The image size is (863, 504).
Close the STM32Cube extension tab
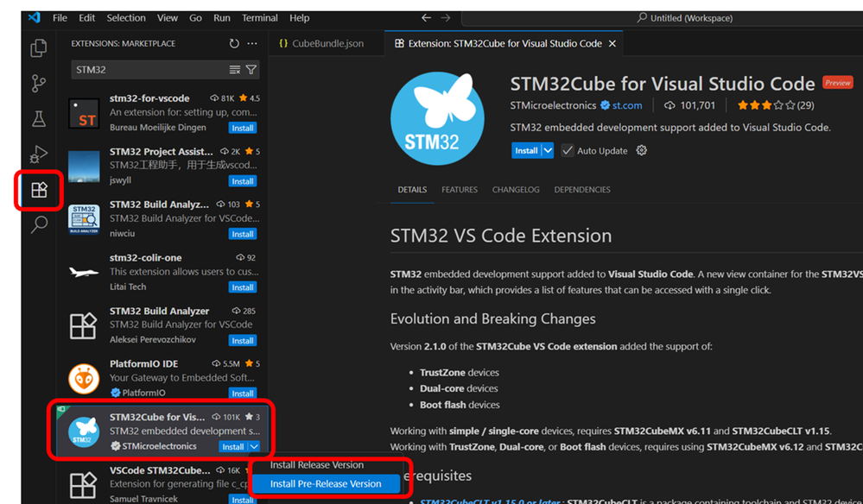(x=612, y=43)
